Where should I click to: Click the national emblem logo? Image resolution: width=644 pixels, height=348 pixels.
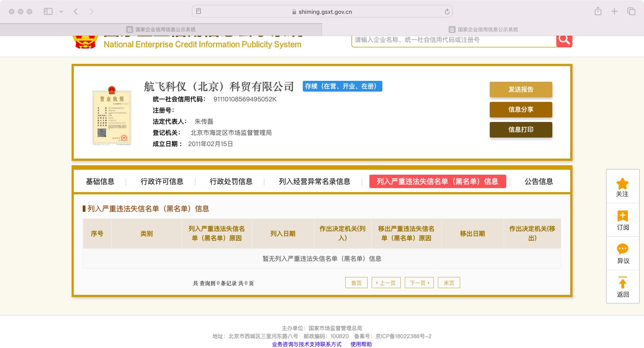click(85, 42)
